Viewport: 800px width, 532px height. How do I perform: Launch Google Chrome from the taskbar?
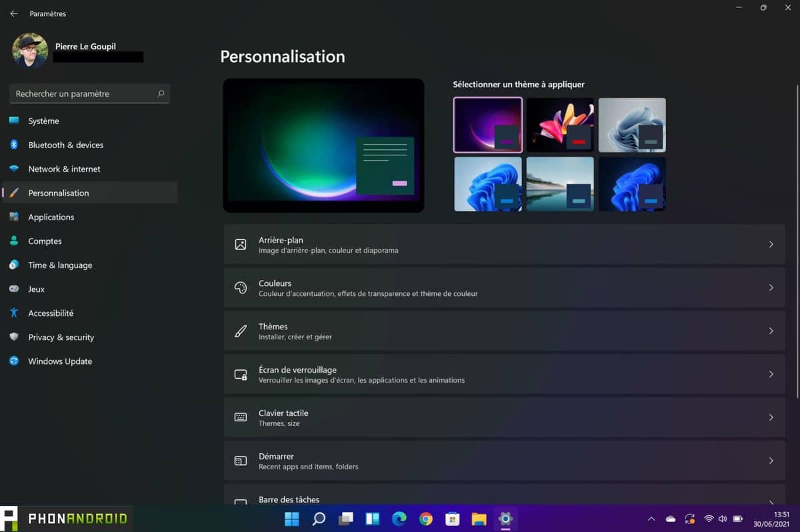coord(426,519)
